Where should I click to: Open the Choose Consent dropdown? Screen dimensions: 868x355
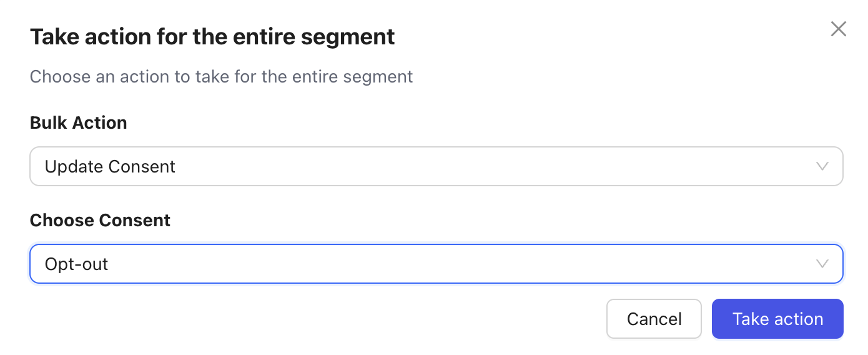coord(436,264)
